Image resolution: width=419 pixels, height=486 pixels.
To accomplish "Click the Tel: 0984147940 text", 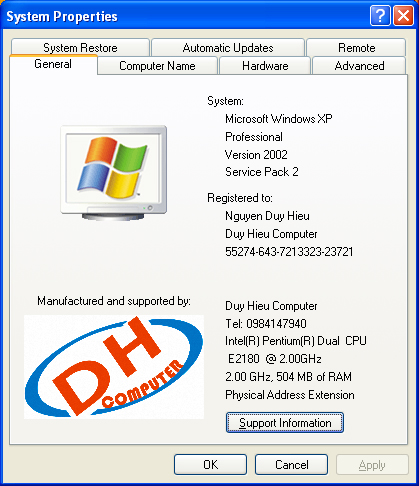I will click(266, 323).
